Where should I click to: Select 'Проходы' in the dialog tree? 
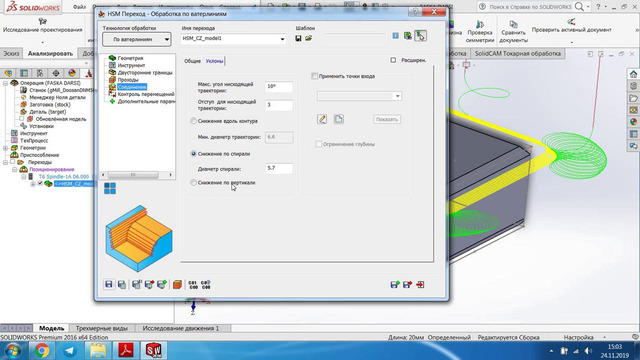pos(128,80)
